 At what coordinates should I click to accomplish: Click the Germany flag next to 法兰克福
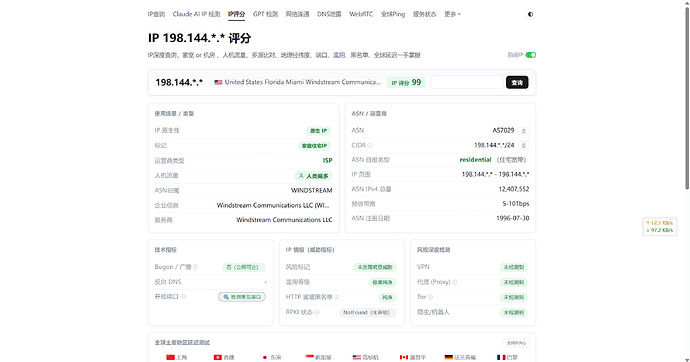click(448, 357)
